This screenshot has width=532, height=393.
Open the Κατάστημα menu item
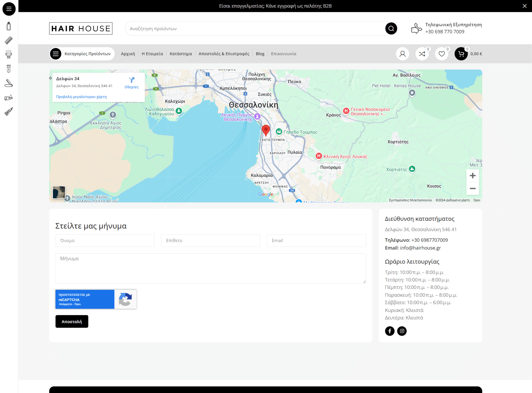[181, 54]
